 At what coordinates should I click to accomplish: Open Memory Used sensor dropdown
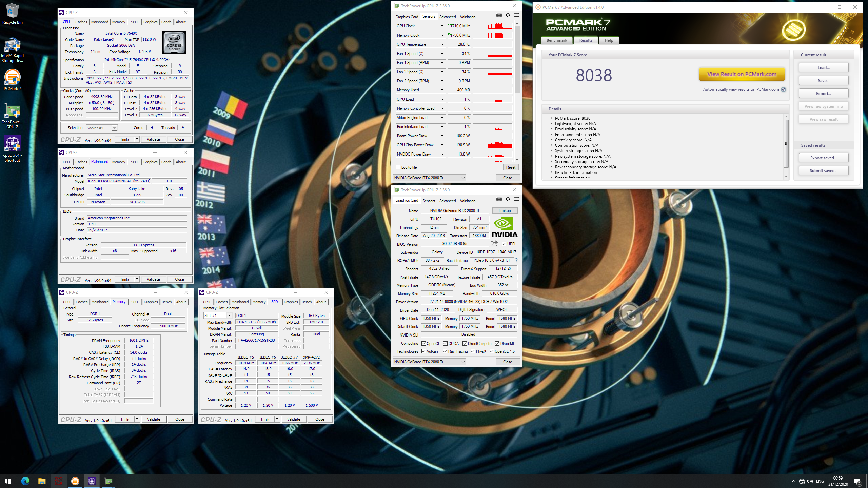(x=442, y=90)
